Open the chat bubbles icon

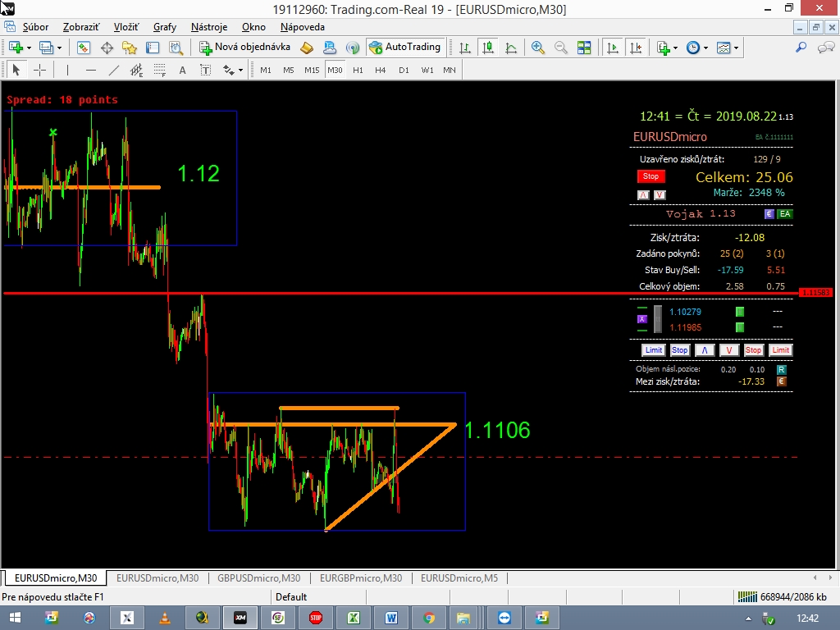[x=825, y=48]
